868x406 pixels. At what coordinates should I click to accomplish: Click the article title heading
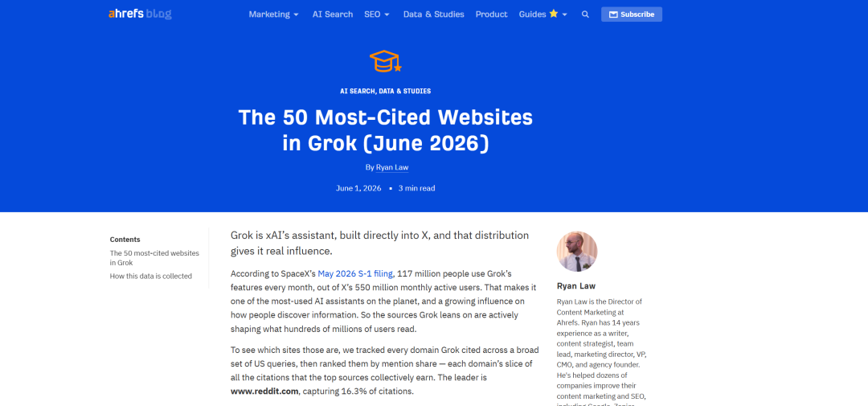(x=386, y=130)
